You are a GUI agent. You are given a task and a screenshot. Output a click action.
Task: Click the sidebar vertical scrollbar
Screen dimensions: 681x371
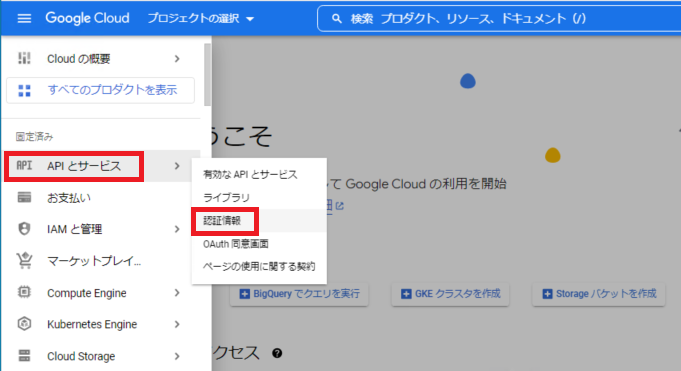[x=207, y=74]
